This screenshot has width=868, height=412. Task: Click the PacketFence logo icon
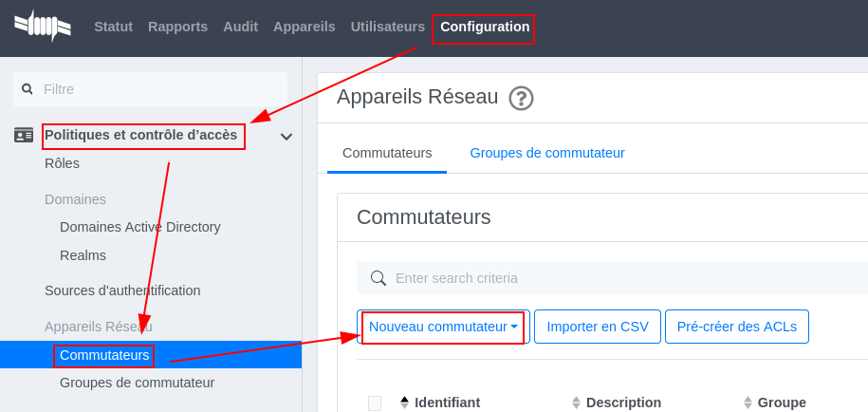click(43, 26)
